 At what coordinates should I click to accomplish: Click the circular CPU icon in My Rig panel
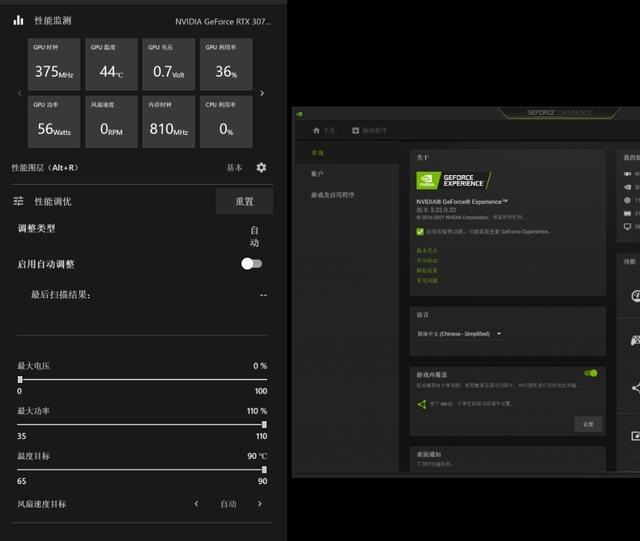(627, 200)
